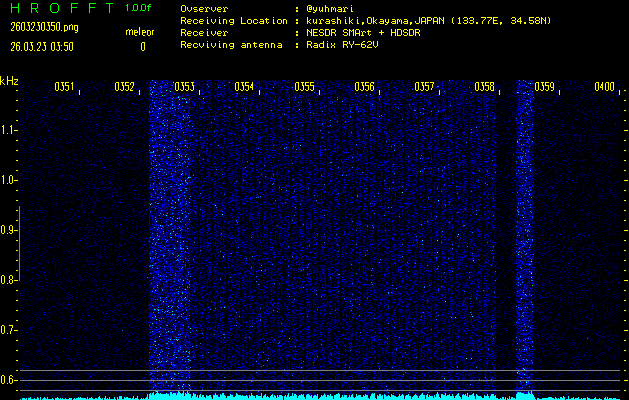Click receiver NESDR SMArt + HDSDR
Viewport: 629px width, 400px height.
[363, 33]
